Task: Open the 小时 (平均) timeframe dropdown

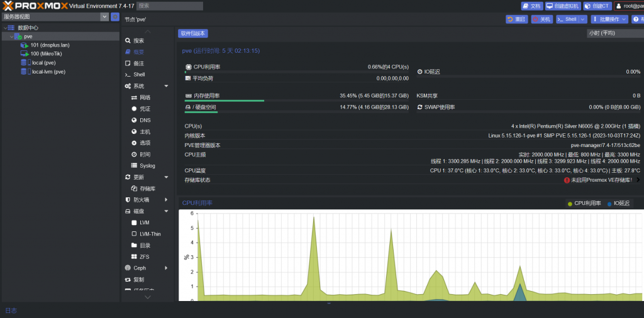Action: [615, 33]
